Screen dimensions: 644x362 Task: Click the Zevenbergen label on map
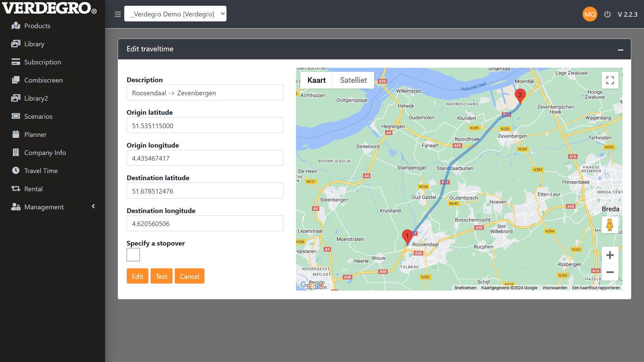click(x=512, y=136)
